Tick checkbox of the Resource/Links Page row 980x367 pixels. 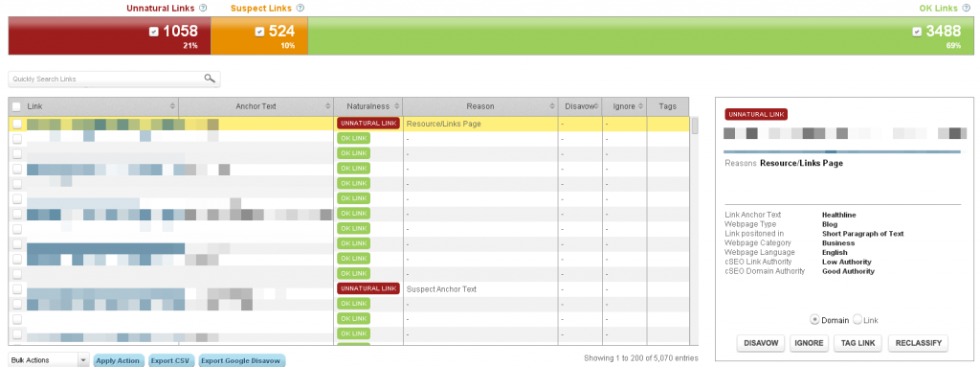[17, 124]
